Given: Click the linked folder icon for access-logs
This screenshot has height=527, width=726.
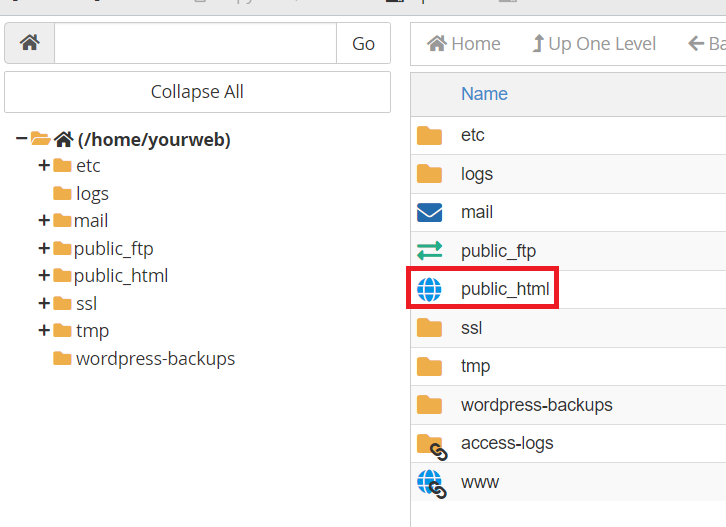Looking at the screenshot, I should click(x=430, y=444).
